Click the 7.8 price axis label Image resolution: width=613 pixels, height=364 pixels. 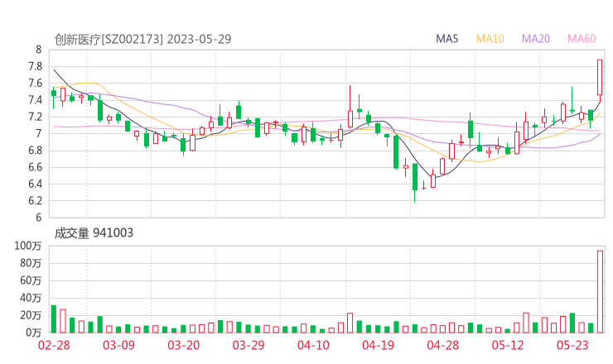pyautogui.click(x=35, y=66)
